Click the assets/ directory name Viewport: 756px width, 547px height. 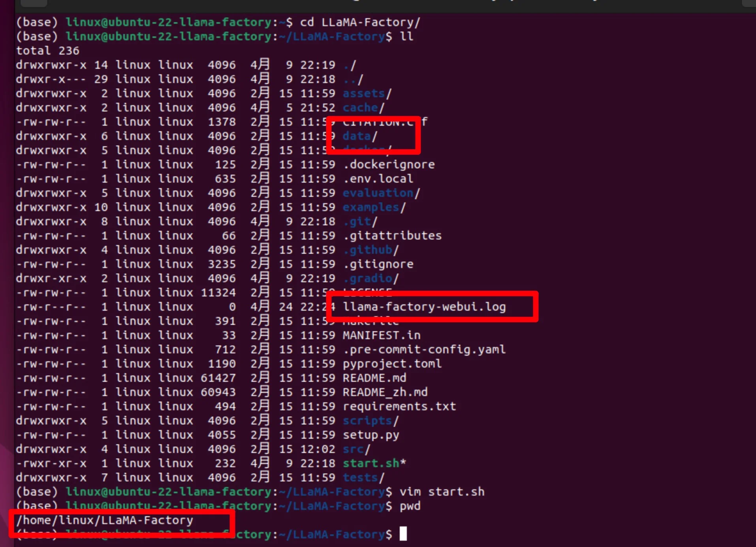[367, 93]
